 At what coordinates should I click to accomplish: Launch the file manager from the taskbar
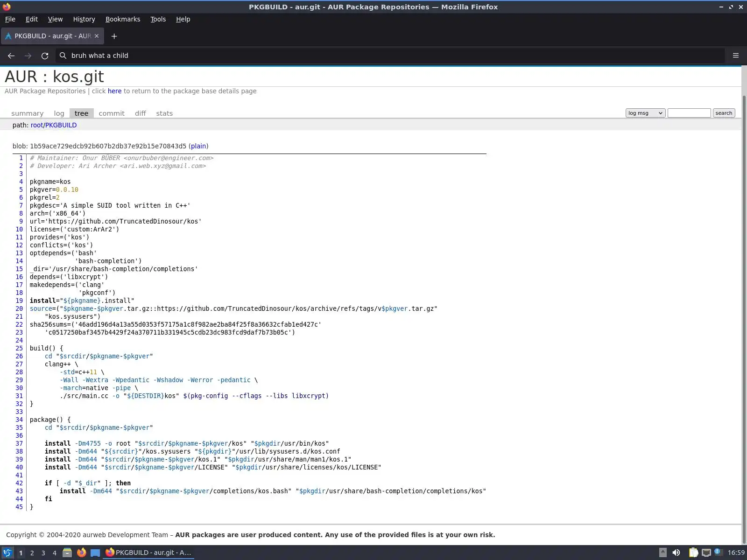click(x=67, y=553)
